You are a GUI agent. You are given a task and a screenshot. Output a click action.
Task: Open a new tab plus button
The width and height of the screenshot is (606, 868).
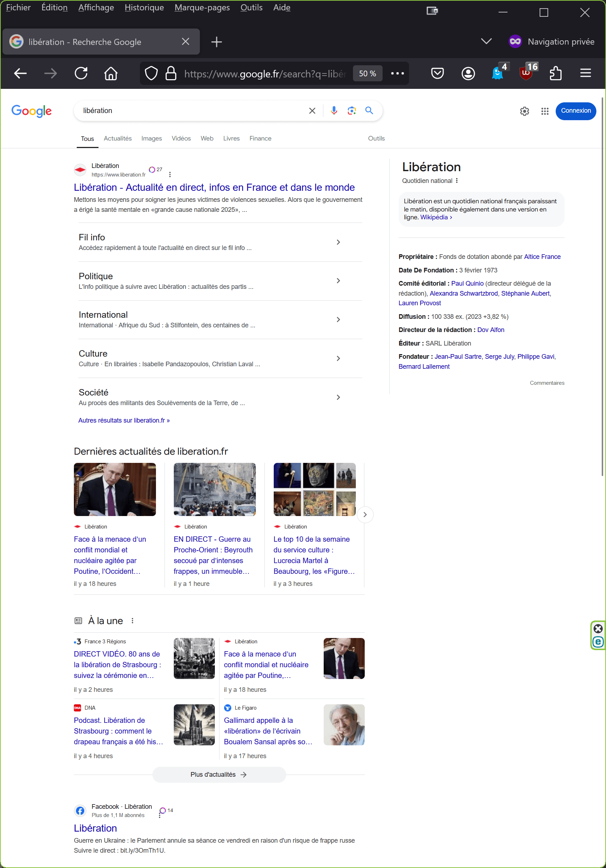(x=216, y=42)
